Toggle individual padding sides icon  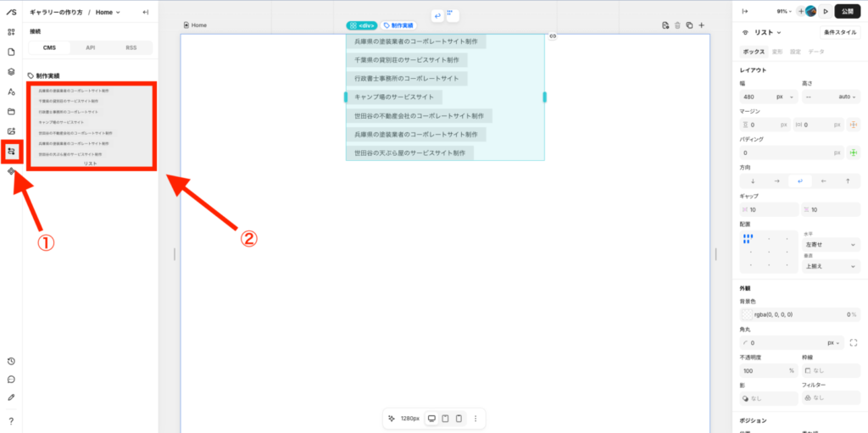[x=853, y=153]
